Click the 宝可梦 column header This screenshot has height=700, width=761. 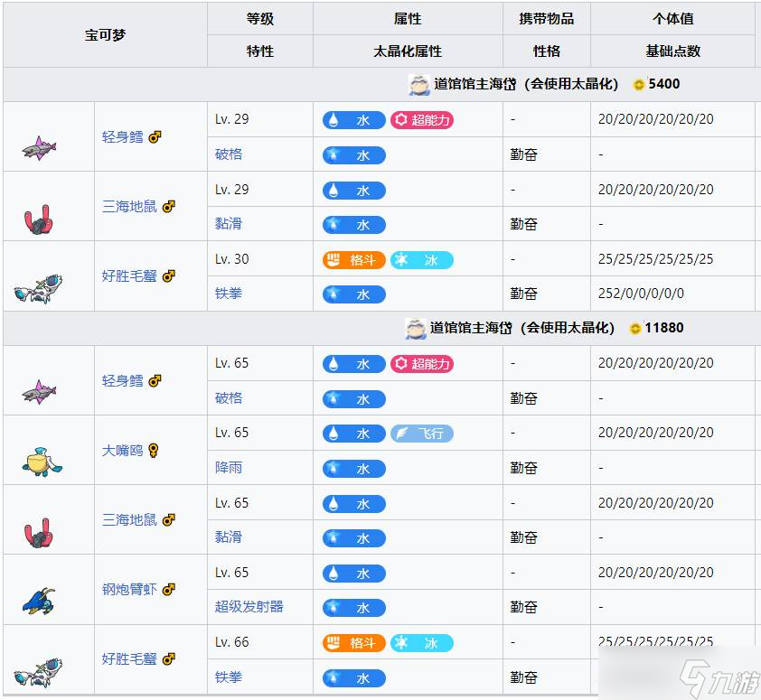106,35
